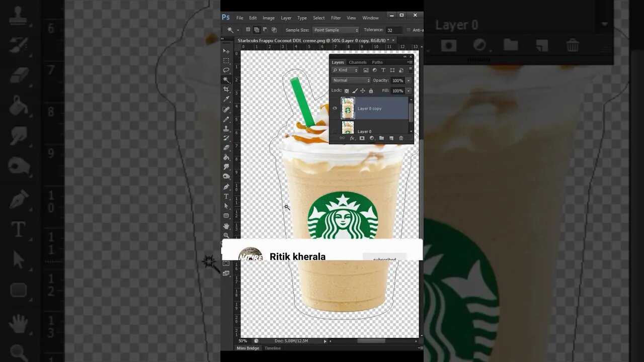644x362 pixels.
Task: Create a new layer icon
Action: pyautogui.click(x=391, y=138)
